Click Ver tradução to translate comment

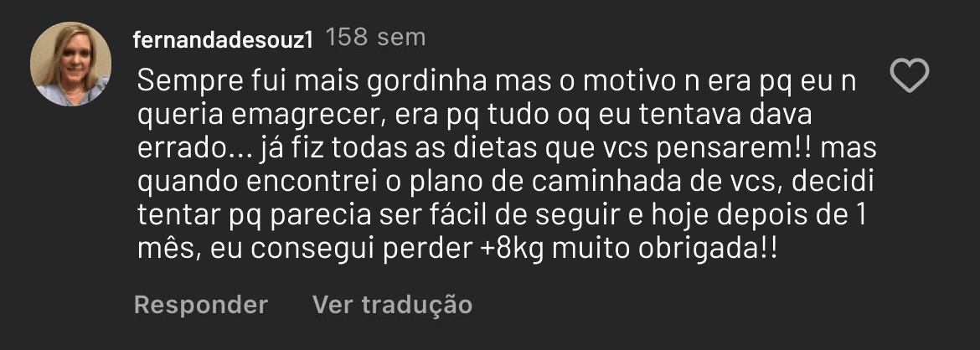(393, 305)
